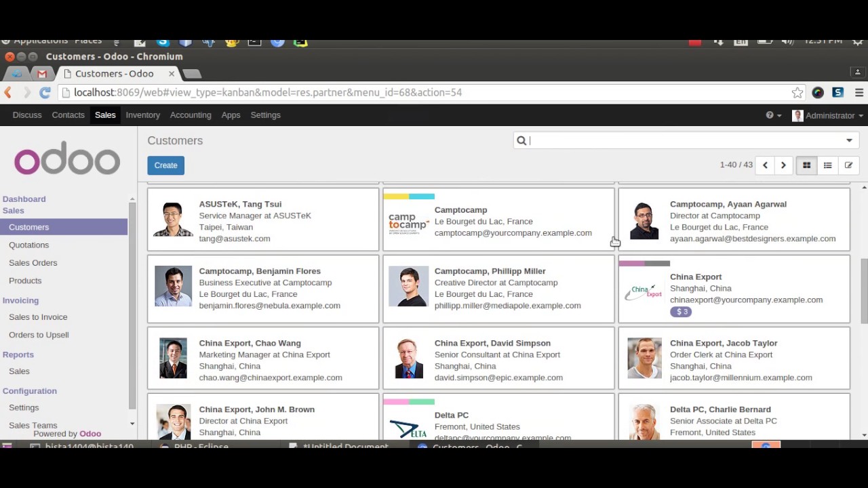Open the ASUSTeK, Tang Tsui card photo
Image resolution: width=868 pixels, height=488 pixels.
click(x=173, y=219)
